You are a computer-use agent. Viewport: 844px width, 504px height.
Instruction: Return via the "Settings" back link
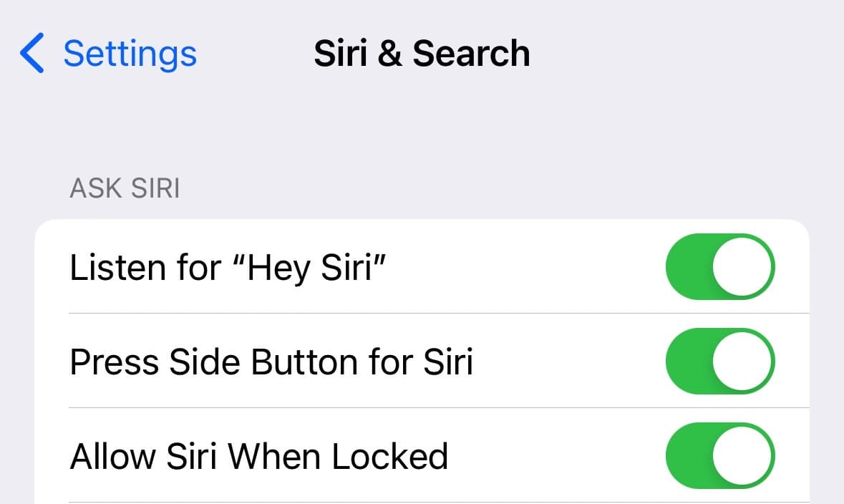(130, 54)
